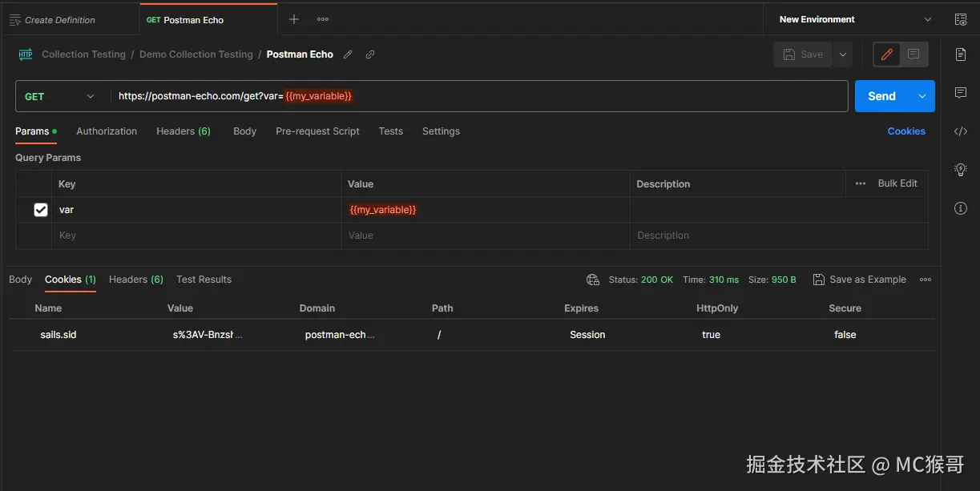The image size is (980, 491).
Task: Open the Cookies link
Action: pyautogui.click(x=906, y=131)
